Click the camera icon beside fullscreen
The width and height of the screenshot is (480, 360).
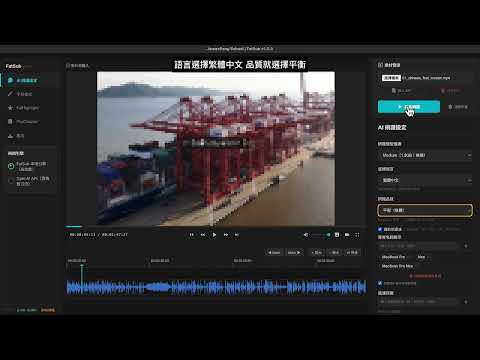pos(347,235)
